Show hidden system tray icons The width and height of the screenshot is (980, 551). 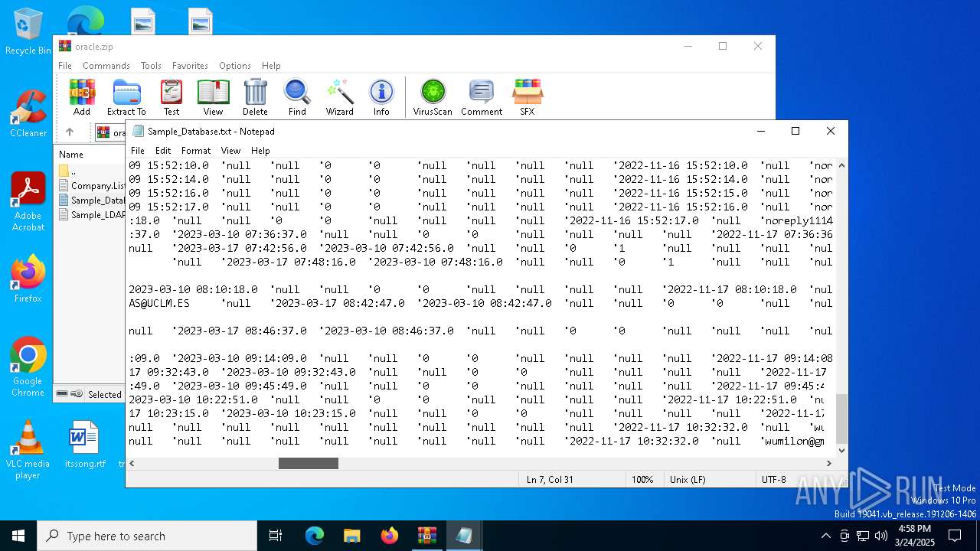[x=825, y=536]
